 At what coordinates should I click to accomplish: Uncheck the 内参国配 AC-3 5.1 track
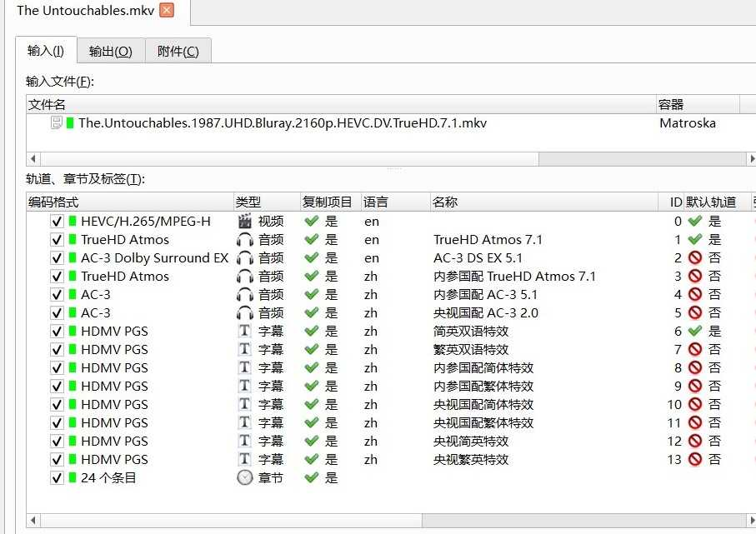(57, 295)
